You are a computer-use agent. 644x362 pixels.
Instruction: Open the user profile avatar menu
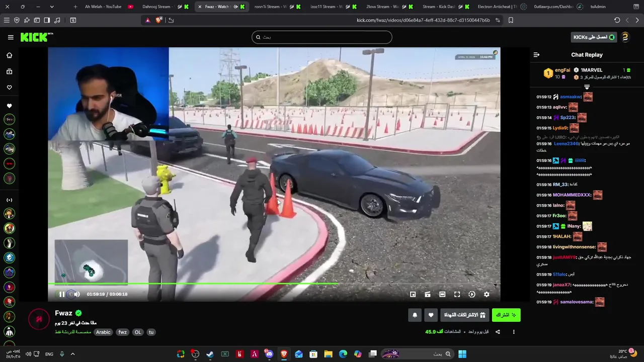point(625,37)
